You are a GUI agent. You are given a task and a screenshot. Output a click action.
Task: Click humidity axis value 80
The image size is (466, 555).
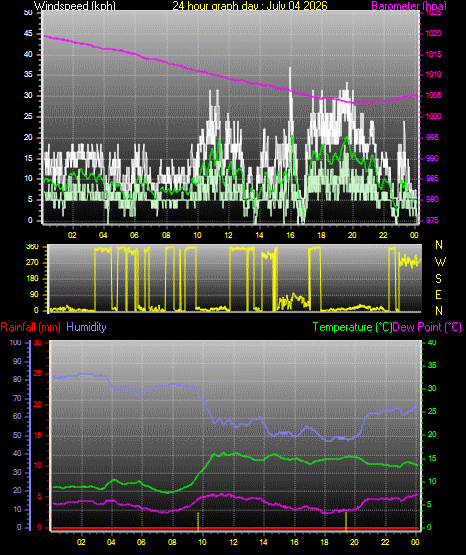(x=17, y=379)
